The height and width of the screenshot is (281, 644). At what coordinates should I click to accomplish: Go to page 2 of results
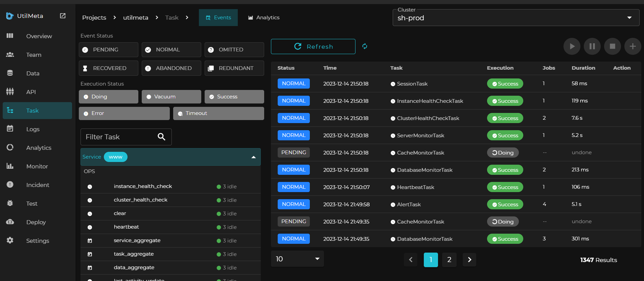click(x=449, y=260)
